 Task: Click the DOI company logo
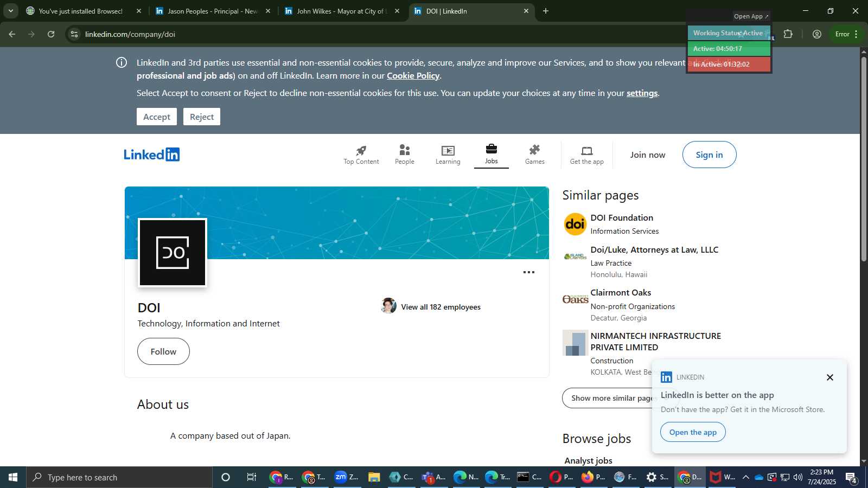click(173, 253)
